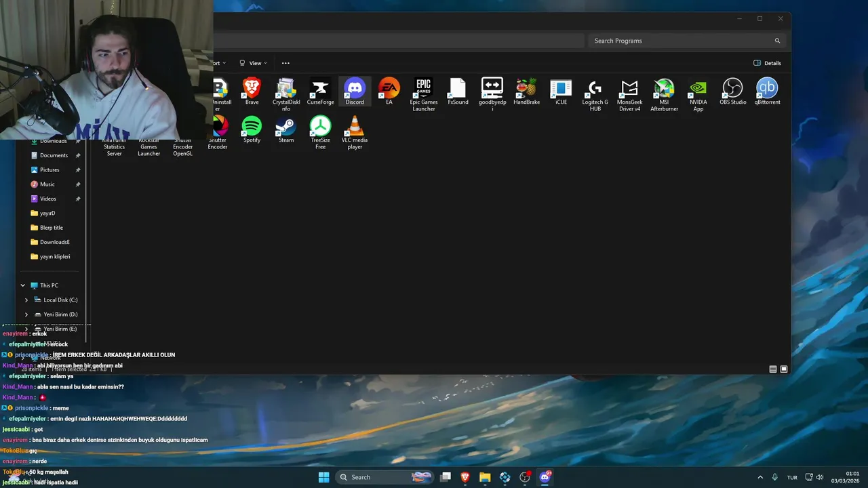Open the EA app shortcut
Screen dimensions: 868x488
(389, 92)
